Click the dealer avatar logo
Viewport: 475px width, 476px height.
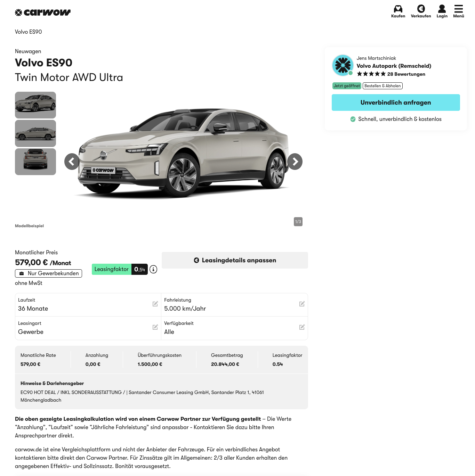(x=343, y=65)
